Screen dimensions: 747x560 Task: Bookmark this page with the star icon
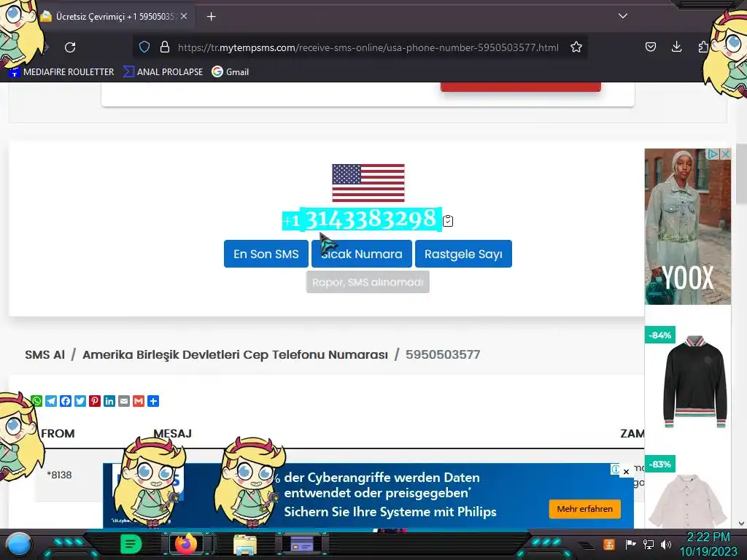(x=576, y=47)
